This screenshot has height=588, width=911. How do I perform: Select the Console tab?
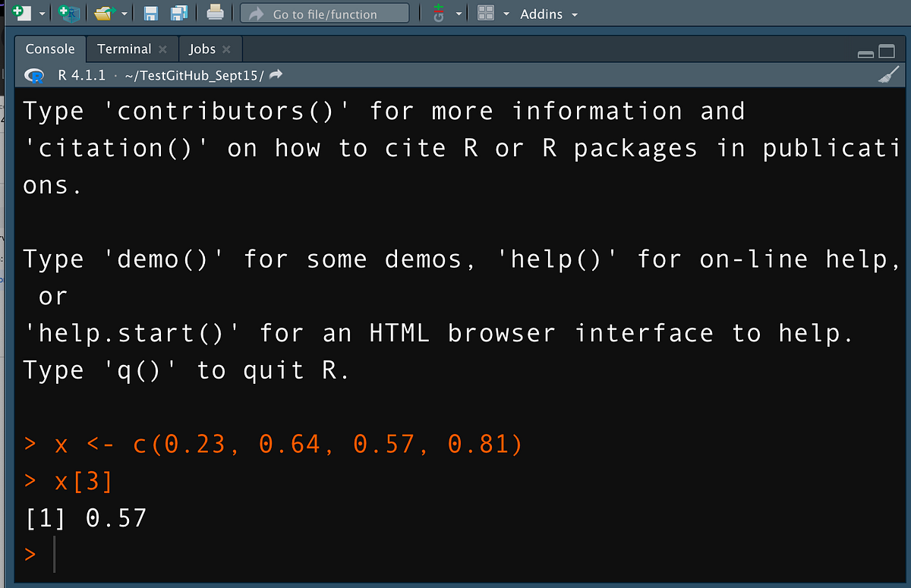coord(49,48)
